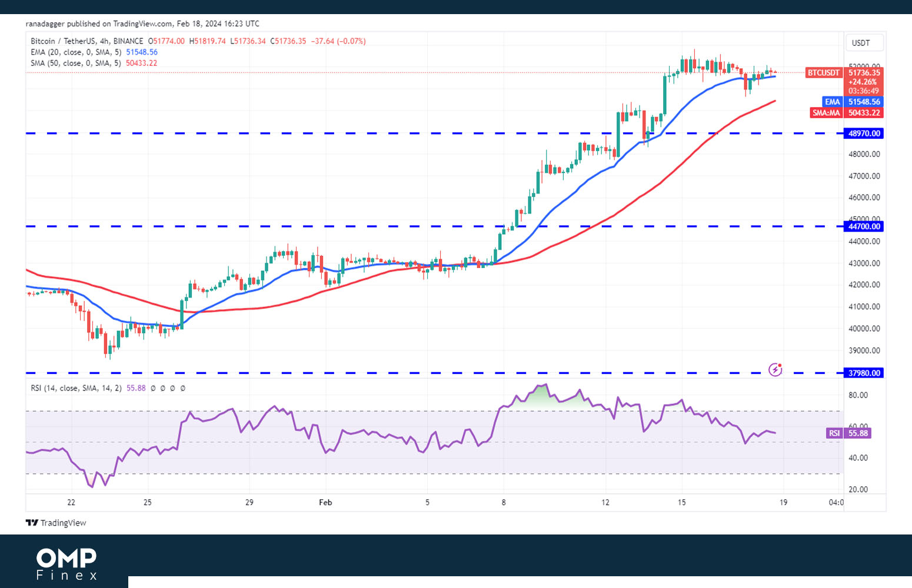Click the 29 date label on time axis
This screenshot has width=912, height=588.
pyautogui.click(x=249, y=502)
